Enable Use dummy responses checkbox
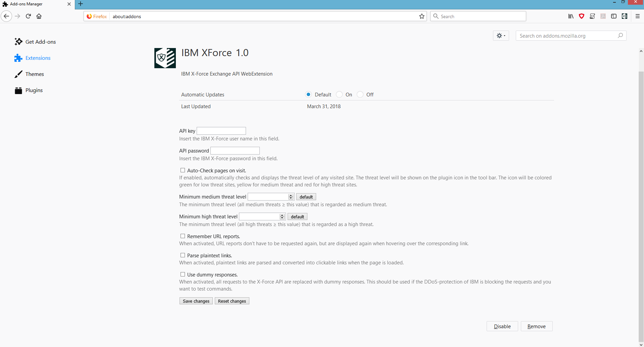This screenshot has width=644, height=347. click(x=183, y=274)
